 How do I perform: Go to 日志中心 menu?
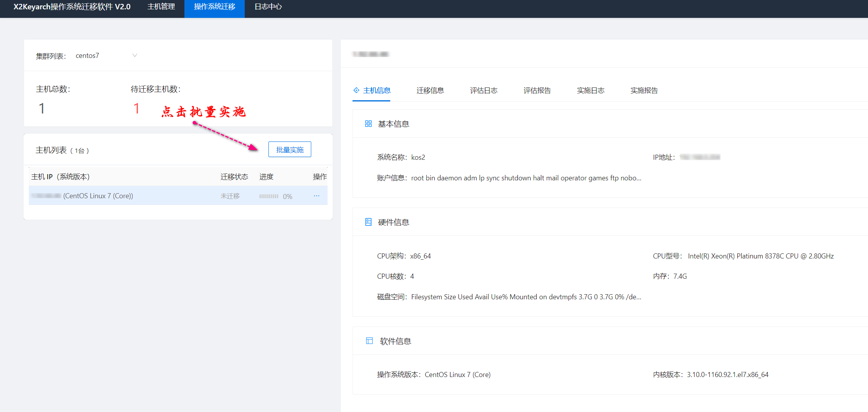point(268,7)
